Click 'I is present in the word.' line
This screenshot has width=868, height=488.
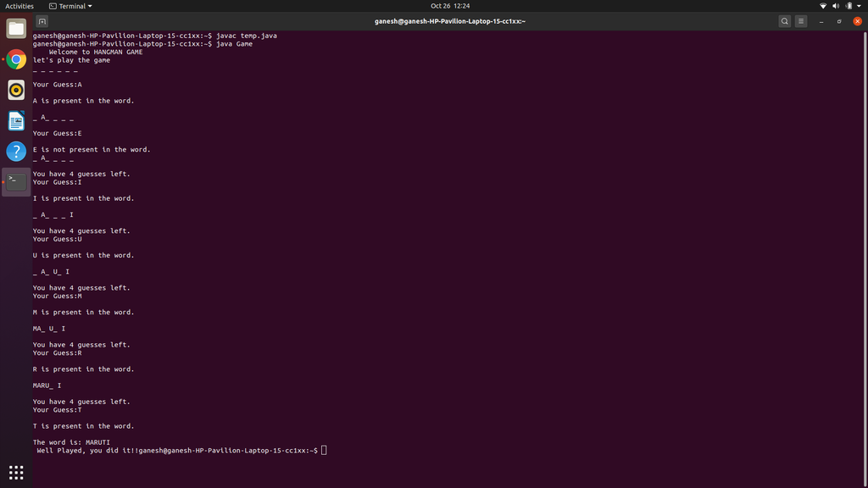[x=84, y=198]
